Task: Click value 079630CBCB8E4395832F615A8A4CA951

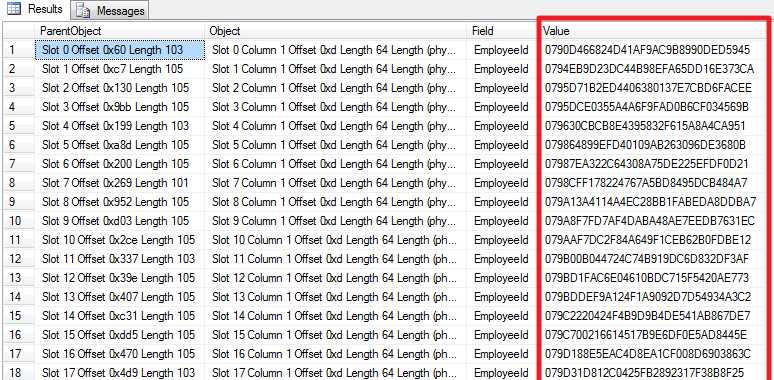Action: click(645, 126)
